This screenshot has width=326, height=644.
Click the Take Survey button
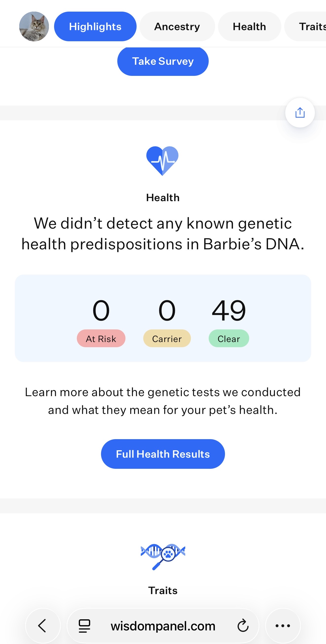[163, 61]
